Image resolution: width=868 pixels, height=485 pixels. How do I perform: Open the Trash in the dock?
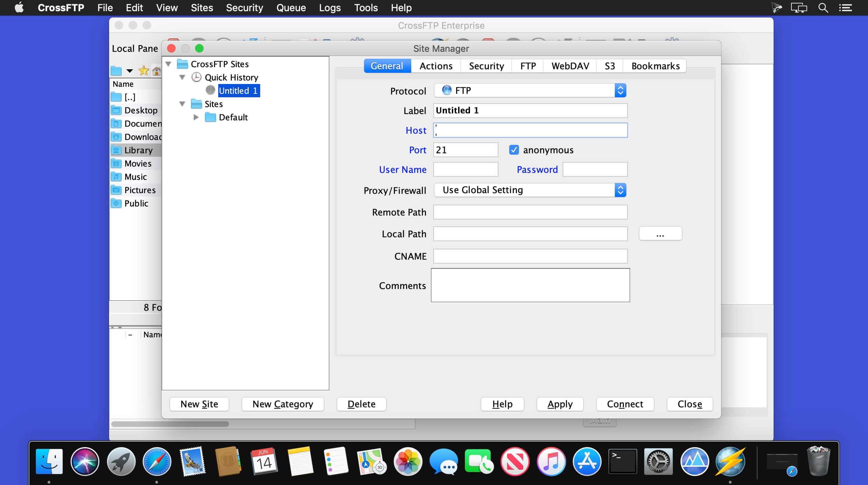pos(818,462)
